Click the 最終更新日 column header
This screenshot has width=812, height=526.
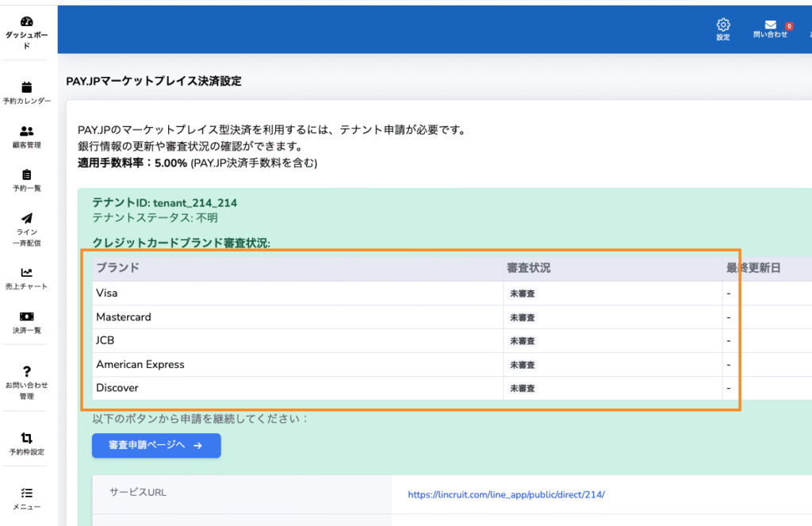coord(753,268)
